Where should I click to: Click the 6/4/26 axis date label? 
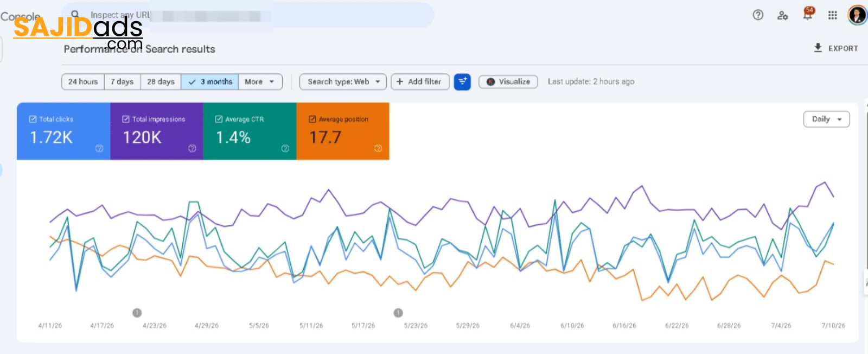(520, 326)
